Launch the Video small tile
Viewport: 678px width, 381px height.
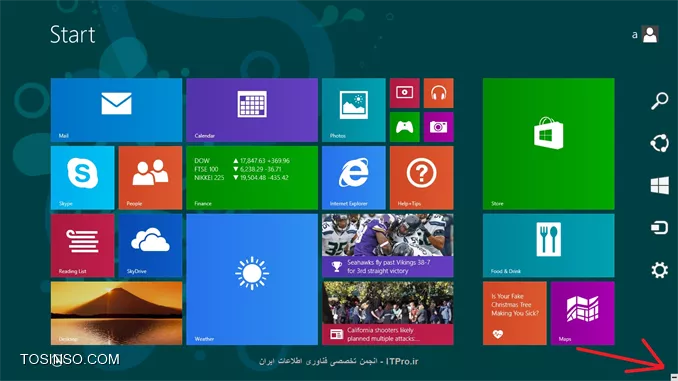pos(405,93)
